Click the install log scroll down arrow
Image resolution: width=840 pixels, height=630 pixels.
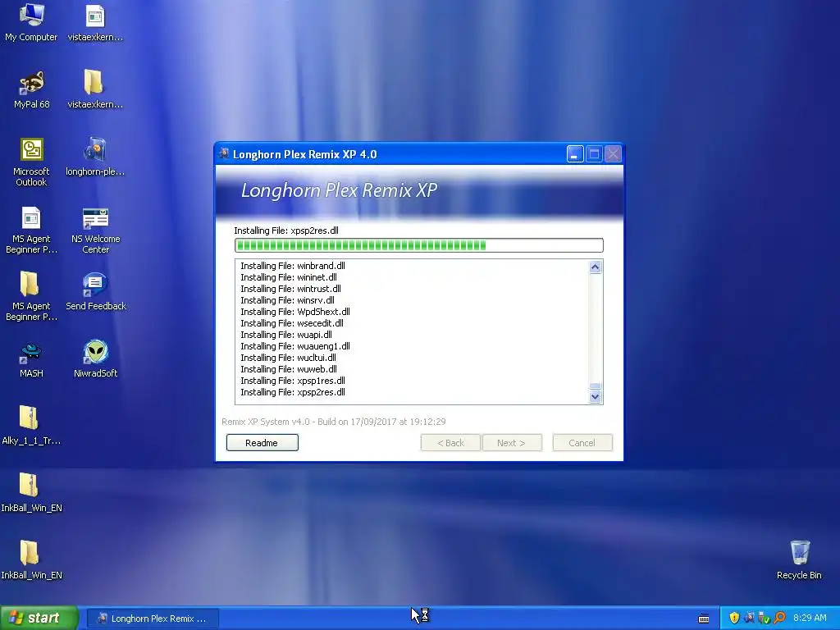pos(596,397)
